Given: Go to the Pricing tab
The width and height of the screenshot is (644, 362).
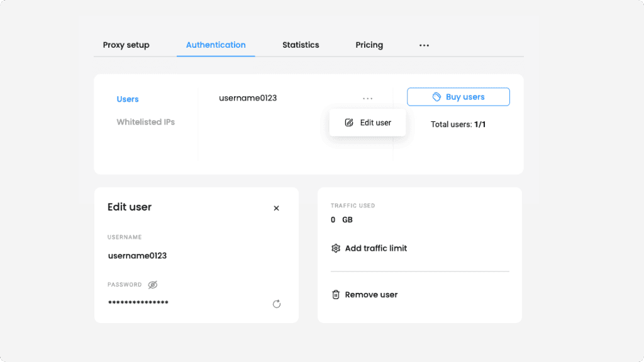Looking at the screenshot, I should [x=369, y=45].
